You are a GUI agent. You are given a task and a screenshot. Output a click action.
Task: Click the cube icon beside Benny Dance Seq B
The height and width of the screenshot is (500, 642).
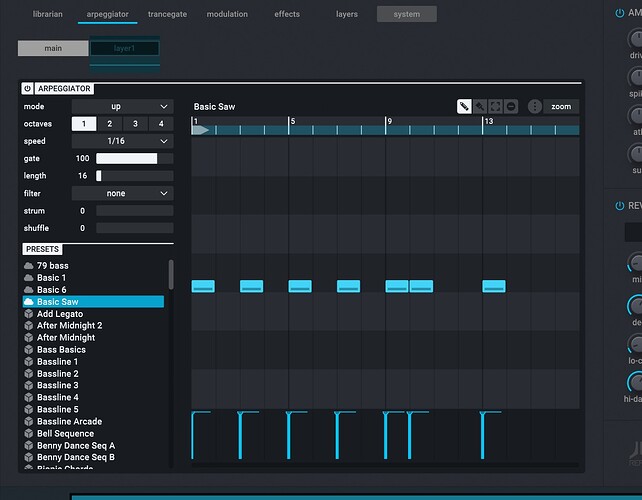(x=29, y=457)
